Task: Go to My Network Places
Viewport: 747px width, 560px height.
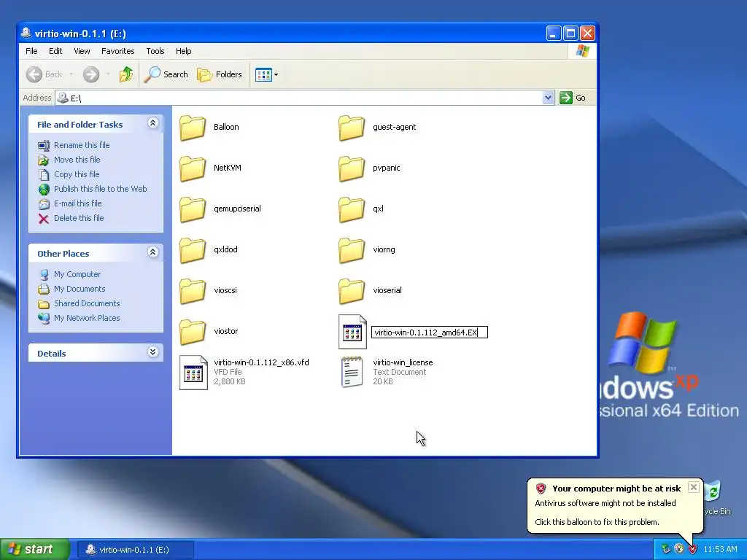Action: tap(87, 318)
